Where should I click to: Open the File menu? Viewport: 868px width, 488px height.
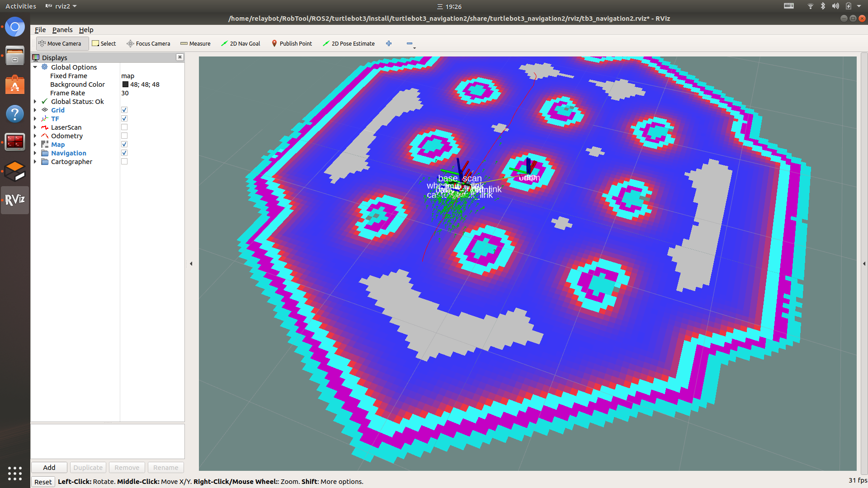click(x=40, y=30)
